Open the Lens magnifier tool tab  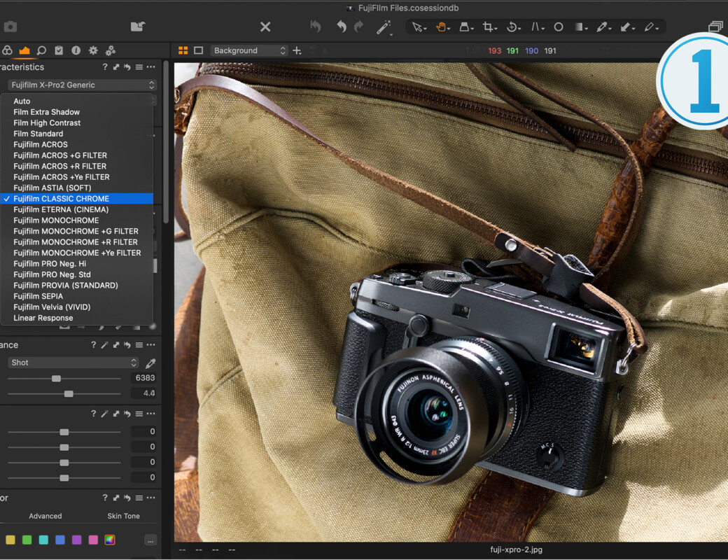42,50
